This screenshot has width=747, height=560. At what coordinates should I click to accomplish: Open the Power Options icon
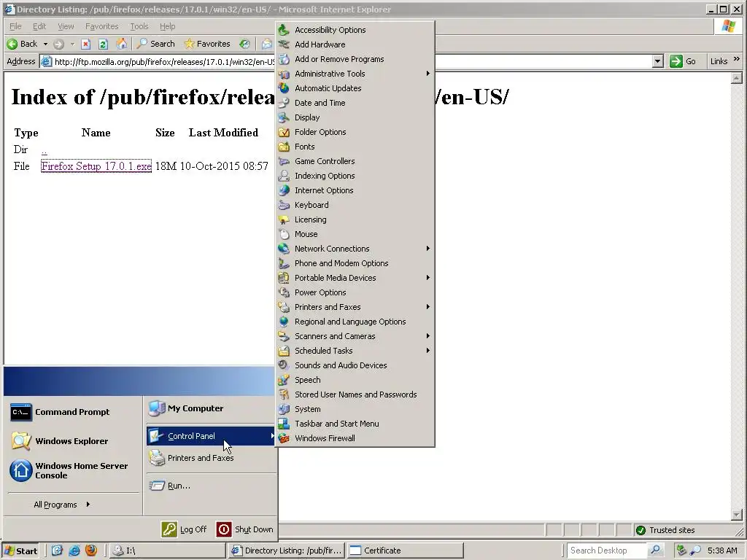click(x=284, y=292)
